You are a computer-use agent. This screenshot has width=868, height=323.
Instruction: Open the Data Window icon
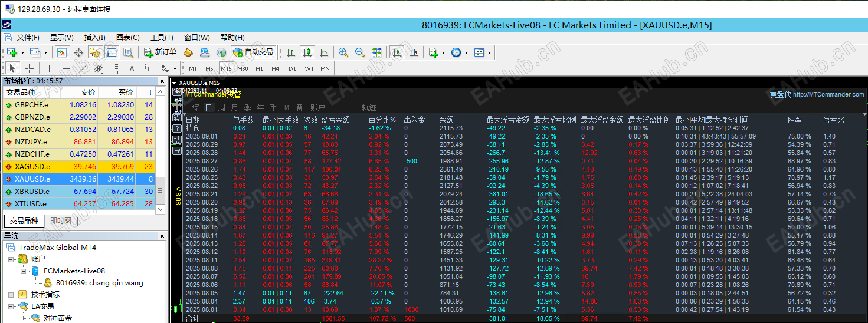point(78,52)
